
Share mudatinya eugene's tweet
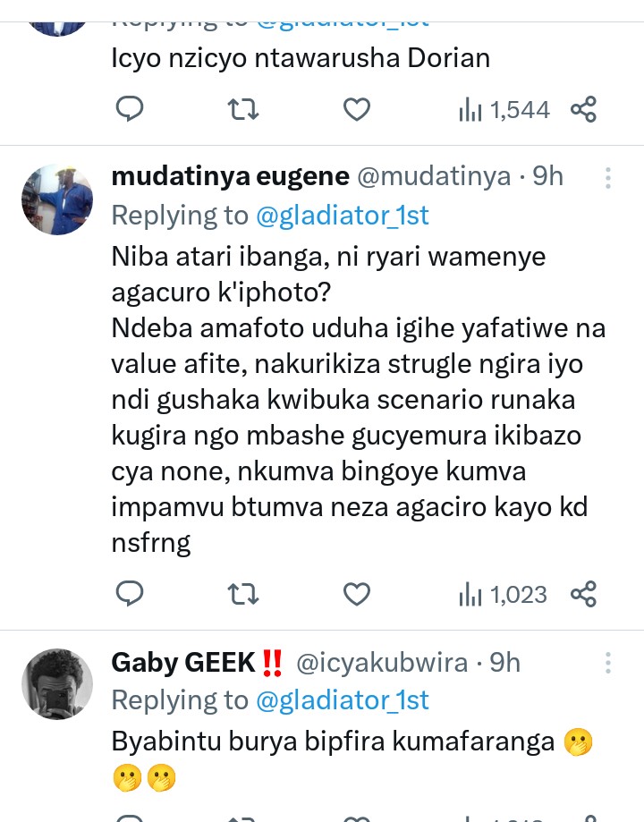pyautogui.click(x=583, y=593)
